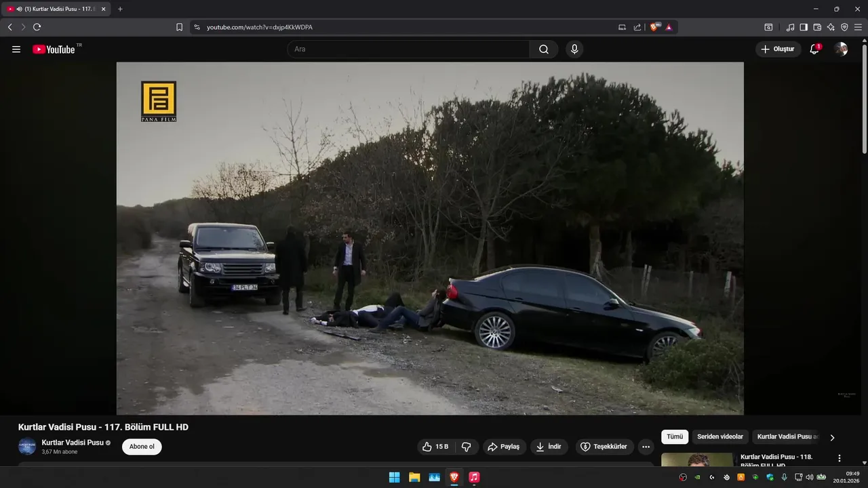Screen dimensions: 868x488
Task: Close the Kurtlar Vadisi Pusu tab
Action: (x=103, y=9)
